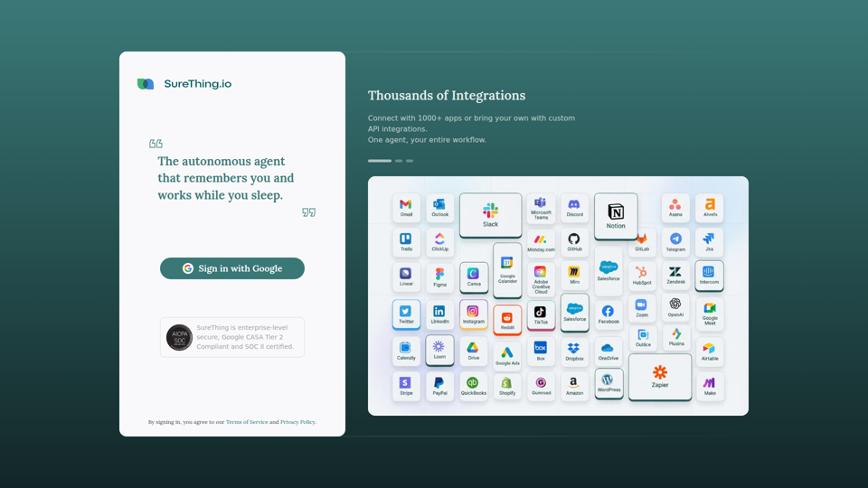Switch to the second carousel slide indicator
This screenshot has height=488, width=868.
[399, 161]
